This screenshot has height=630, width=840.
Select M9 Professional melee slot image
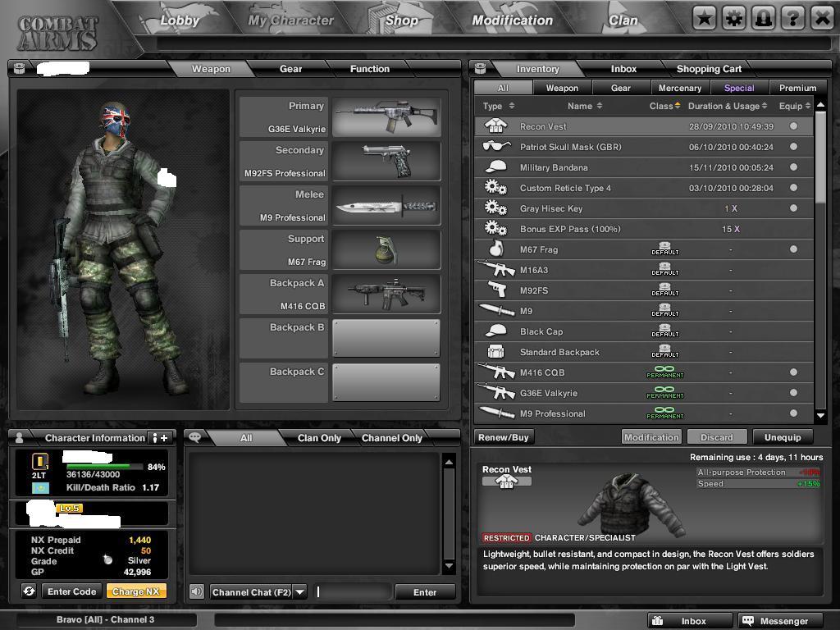click(386, 206)
